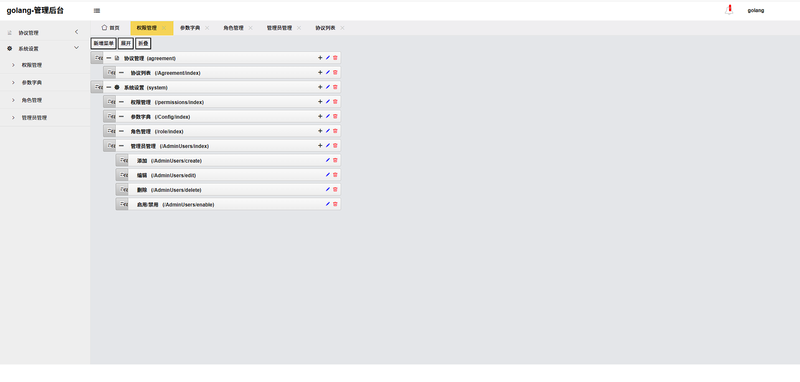Screen dimensions: 800x382
Task: Edit the 添加 (/AdminUsers/create) row
Action: tap(328, 160)
